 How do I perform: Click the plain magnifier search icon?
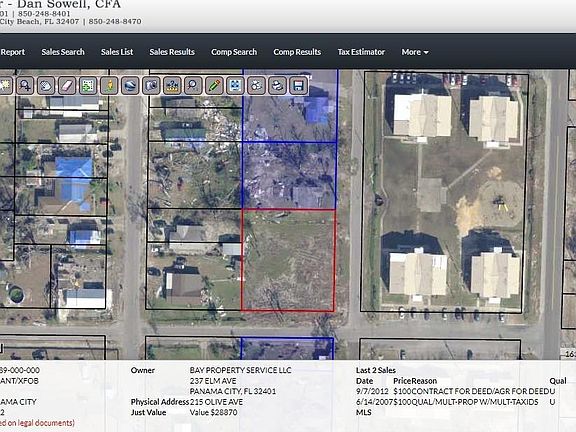coord(193,86)
